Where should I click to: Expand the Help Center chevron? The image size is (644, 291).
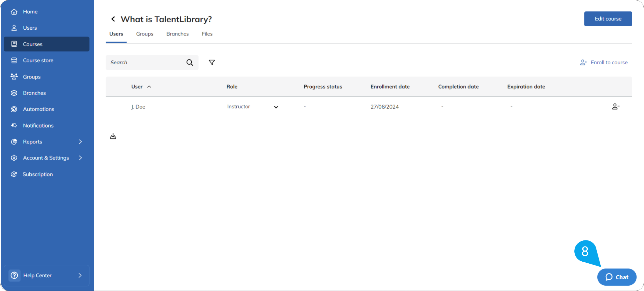click(x=80, y=276)
